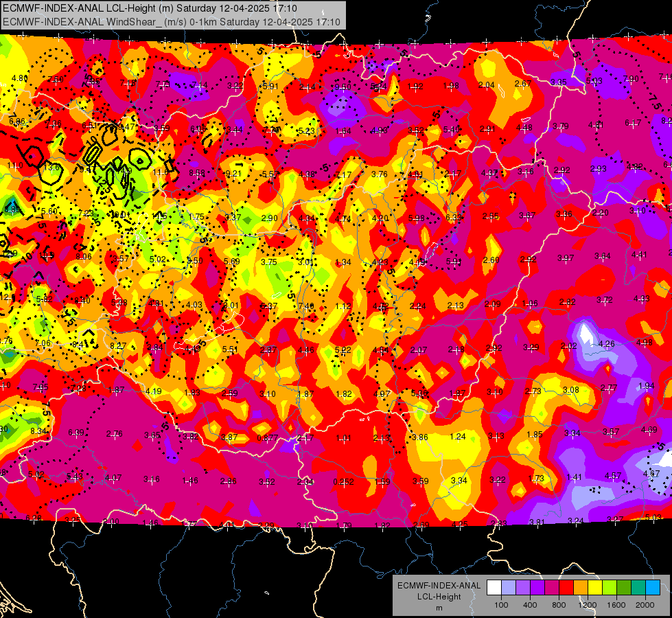Click the map value '2.04'
Viewport: 672px width, 618px height.
(x=487, y=85)
